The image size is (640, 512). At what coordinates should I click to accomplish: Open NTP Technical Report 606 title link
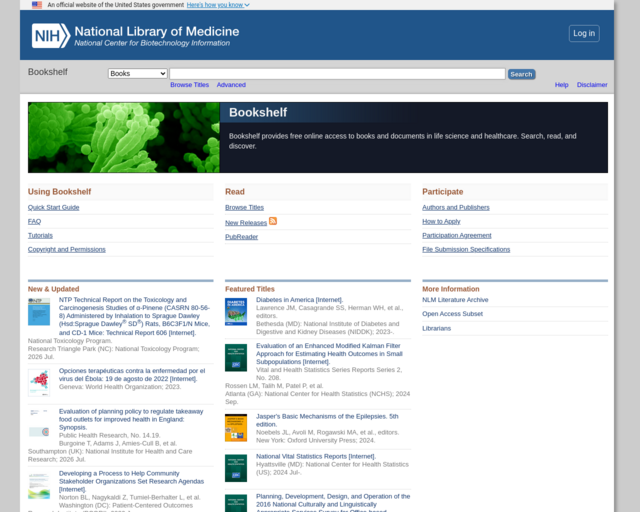[x=134, y=316]
